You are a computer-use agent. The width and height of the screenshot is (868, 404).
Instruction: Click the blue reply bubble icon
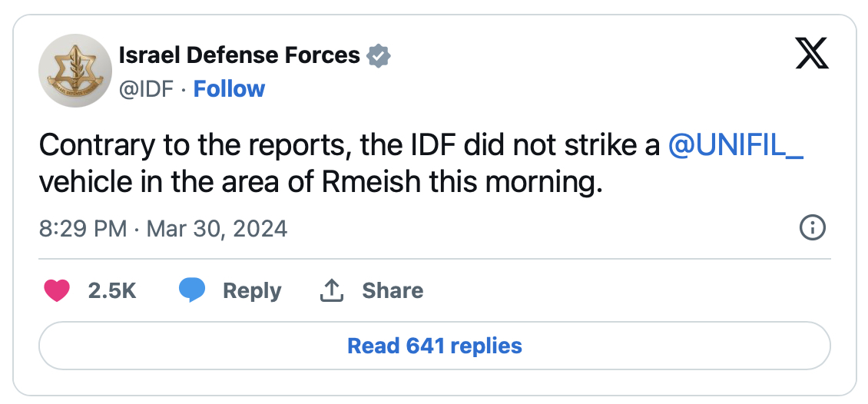(x=192, y=290)
